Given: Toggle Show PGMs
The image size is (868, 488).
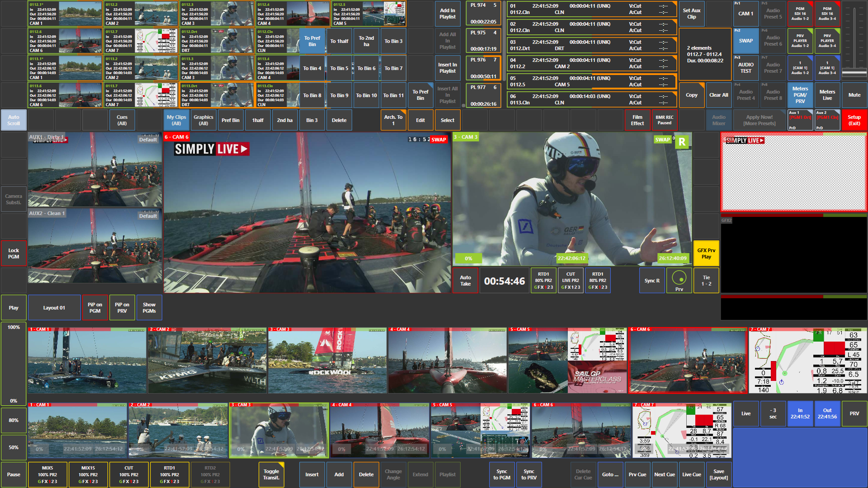Looking at the screenshot, I should click(x=149, y=308).
